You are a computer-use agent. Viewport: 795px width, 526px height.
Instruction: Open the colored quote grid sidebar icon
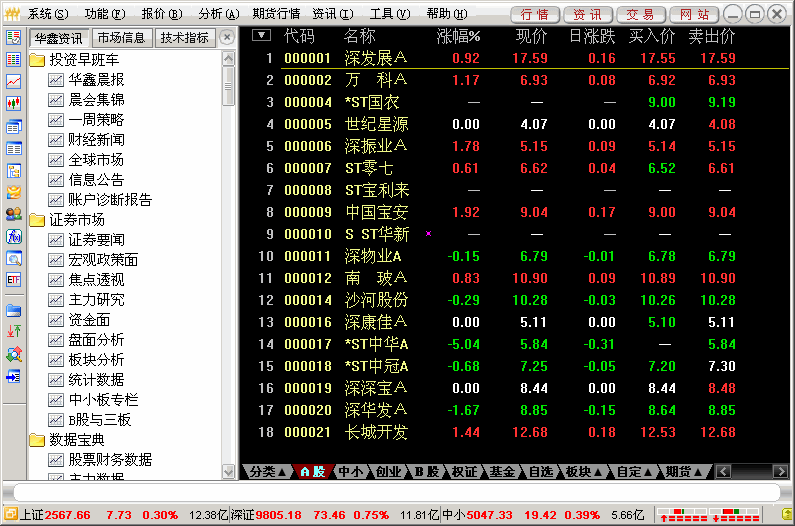(14, 59)
